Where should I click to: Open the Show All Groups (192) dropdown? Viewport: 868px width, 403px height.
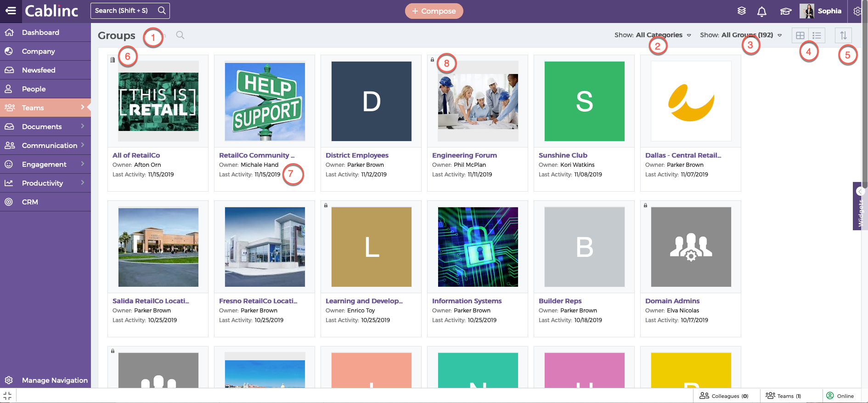(x=741, y=35)
